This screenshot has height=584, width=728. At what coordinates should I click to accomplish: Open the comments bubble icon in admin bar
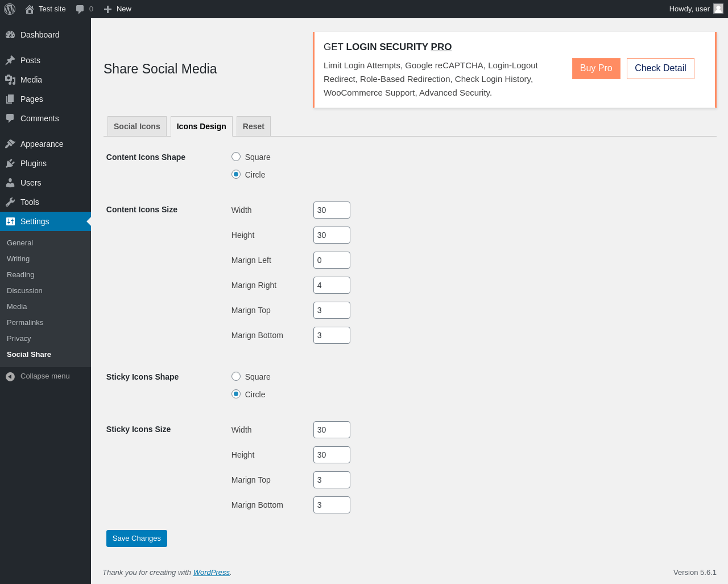[80, 9]
